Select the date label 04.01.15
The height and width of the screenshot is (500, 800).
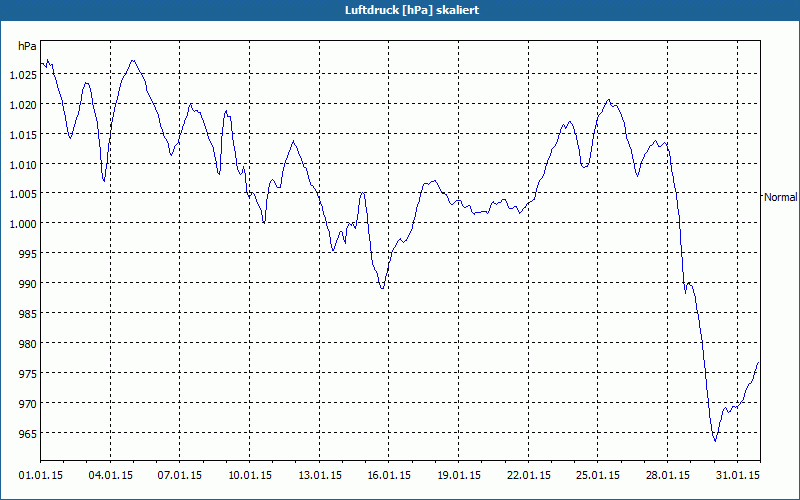click(x=110, y=475)
